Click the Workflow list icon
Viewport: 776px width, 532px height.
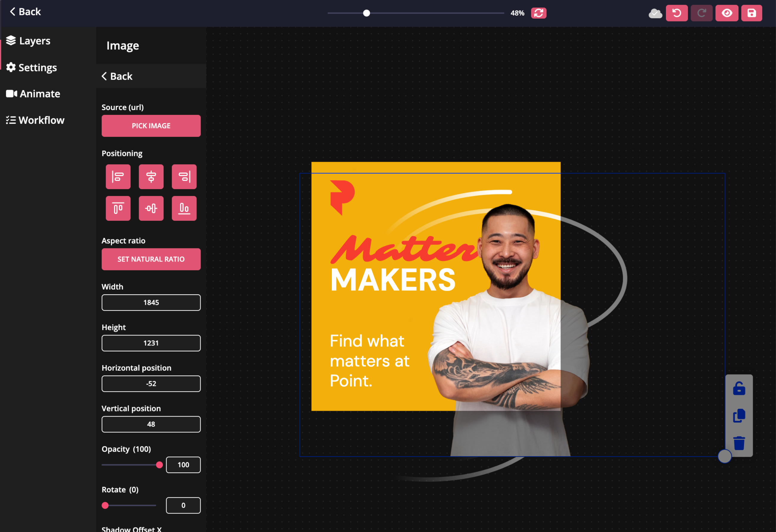[x=11, y=120]
